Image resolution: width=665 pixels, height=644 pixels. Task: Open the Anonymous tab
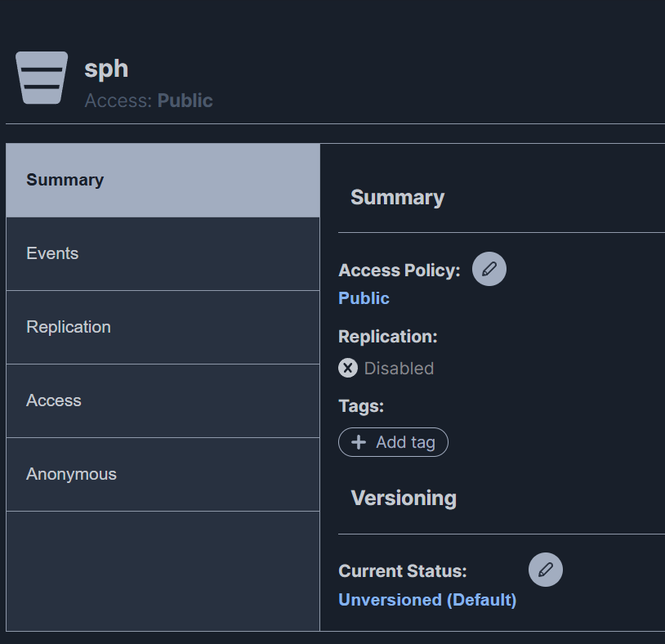[163, 474]
